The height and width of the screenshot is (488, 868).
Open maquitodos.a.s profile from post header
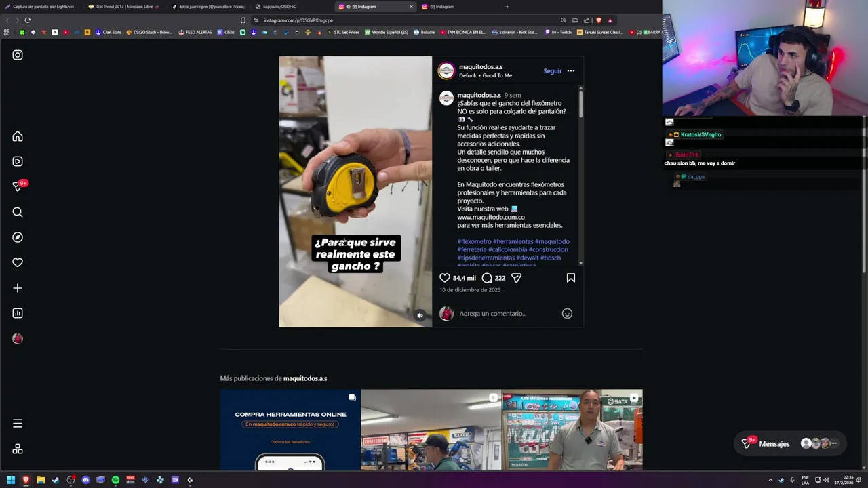click(x=481, y=67)
